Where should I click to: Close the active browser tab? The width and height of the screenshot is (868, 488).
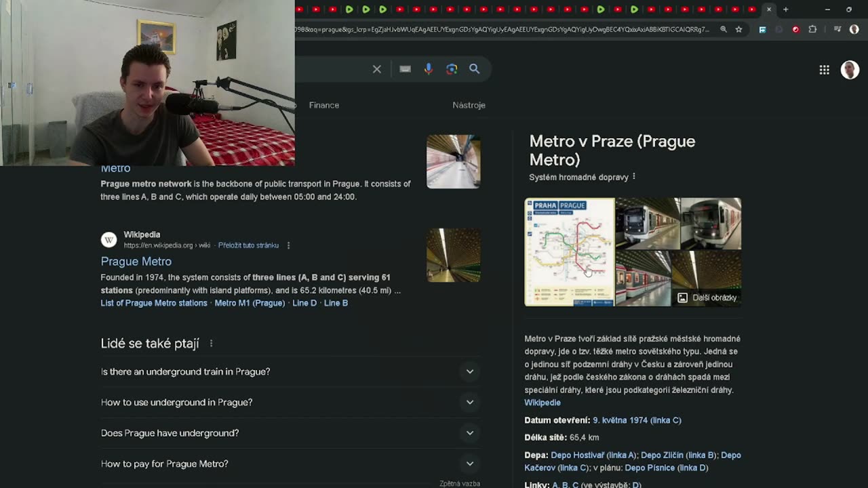coord(769,9)
